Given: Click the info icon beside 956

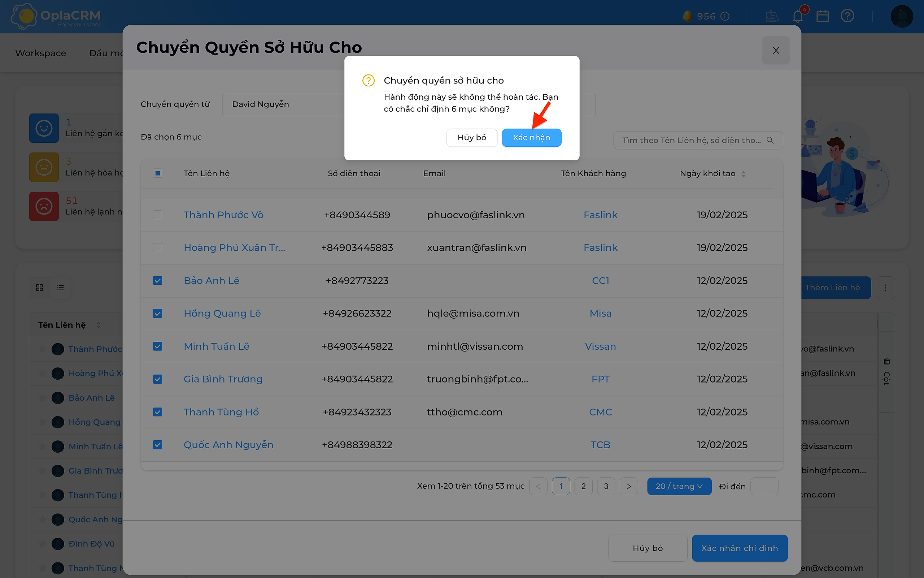Looking at the screenshot, I should coord(725,16).
